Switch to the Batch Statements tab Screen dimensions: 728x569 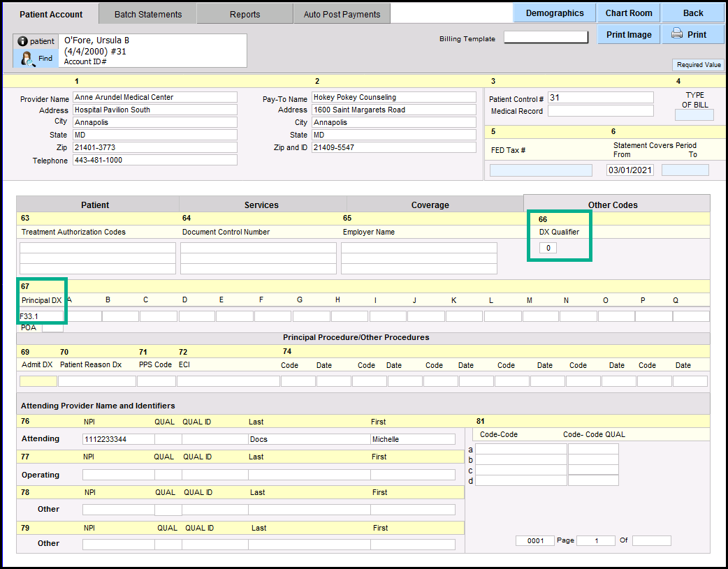pos(147,14)
